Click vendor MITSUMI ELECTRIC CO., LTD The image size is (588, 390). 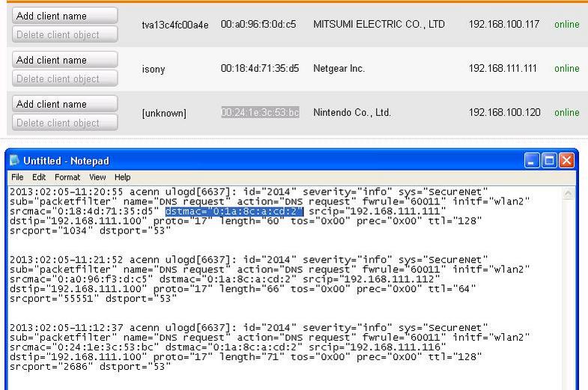(379, 25)
